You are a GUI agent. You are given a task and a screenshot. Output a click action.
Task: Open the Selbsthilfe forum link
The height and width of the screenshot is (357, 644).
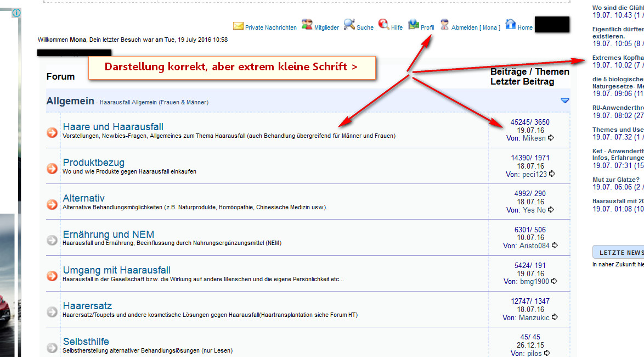click(86, 342)
